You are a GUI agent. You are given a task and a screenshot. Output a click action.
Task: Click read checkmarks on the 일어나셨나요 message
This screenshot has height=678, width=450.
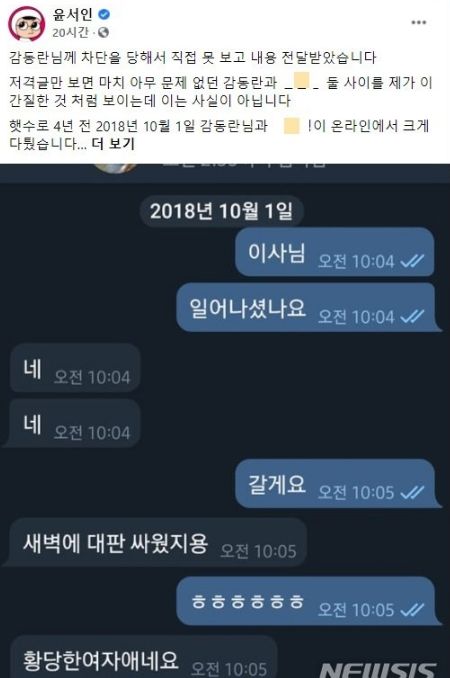(x=412, y=316)
